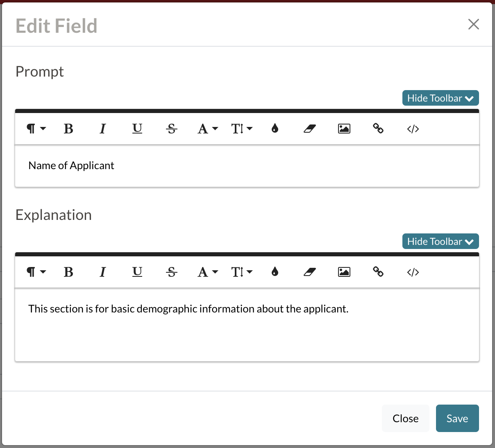Viewport: 495px width, 448px height.
Task: Open the font color dropdown in Explanation toolbar
Action: pos(208,272)
